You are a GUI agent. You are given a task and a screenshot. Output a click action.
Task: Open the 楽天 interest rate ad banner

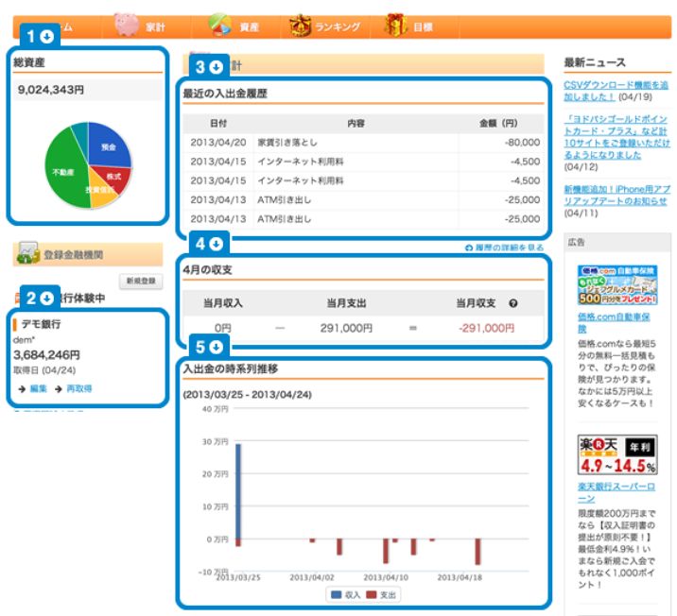(x=616, y=455)
